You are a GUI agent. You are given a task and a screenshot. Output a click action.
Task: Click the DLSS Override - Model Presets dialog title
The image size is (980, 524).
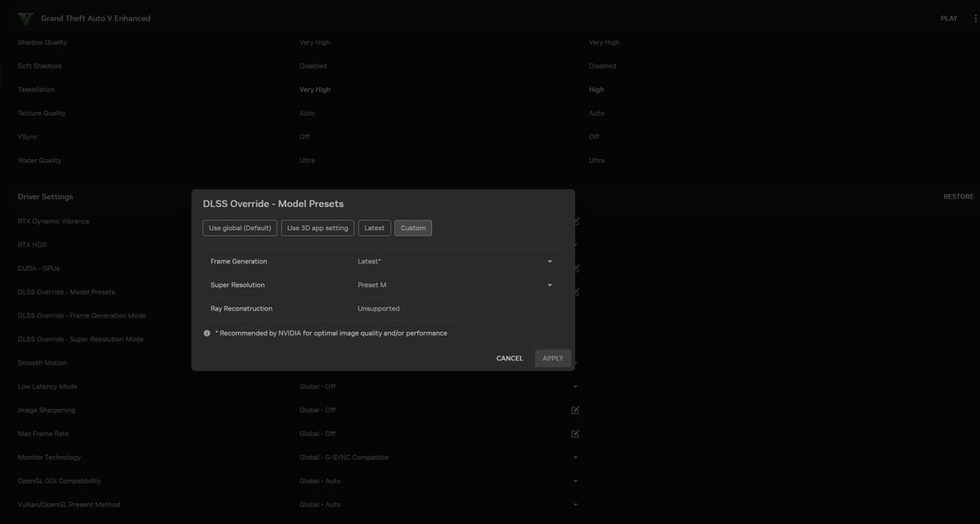[274, 204]
